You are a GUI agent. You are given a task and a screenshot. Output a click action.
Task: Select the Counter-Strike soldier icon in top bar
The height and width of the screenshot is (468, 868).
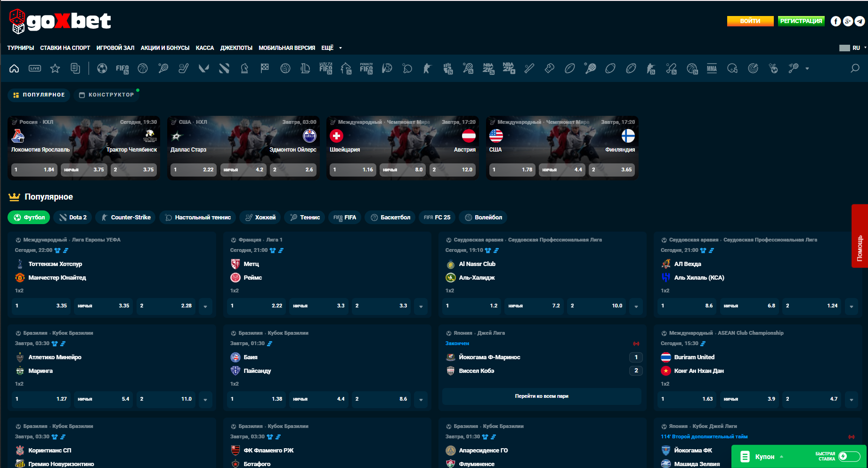coord(427,68)
